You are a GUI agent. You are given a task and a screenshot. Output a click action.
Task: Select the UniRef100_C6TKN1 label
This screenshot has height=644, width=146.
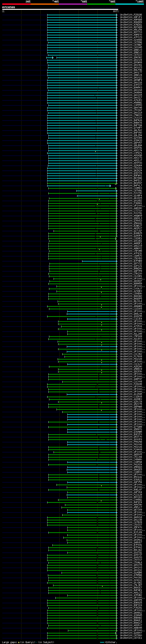(x=131, y=191)
